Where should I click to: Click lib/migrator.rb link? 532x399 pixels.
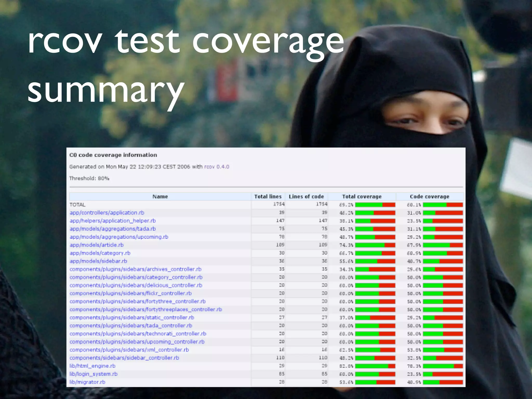click(87, 382)
